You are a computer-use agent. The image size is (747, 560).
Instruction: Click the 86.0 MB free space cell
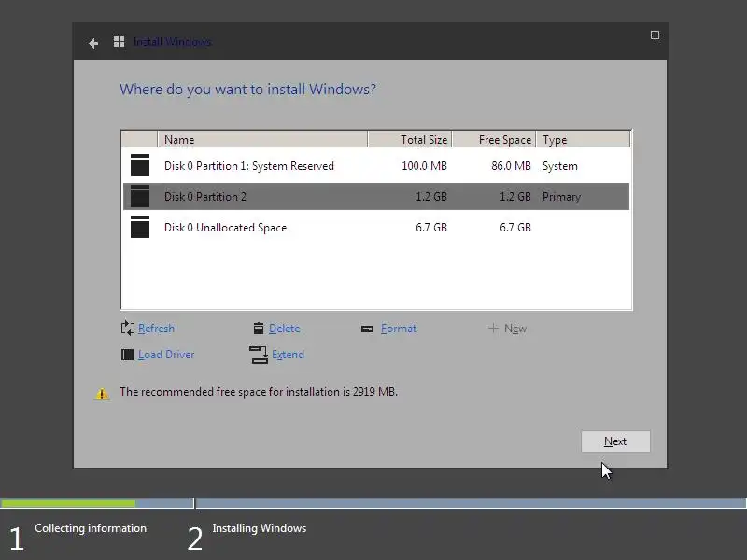(511, 166)
